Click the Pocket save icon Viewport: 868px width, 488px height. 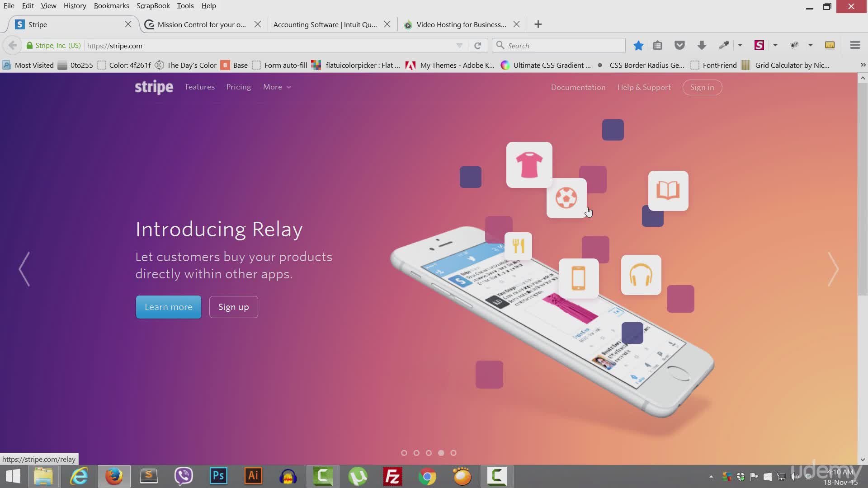[679, 45]
